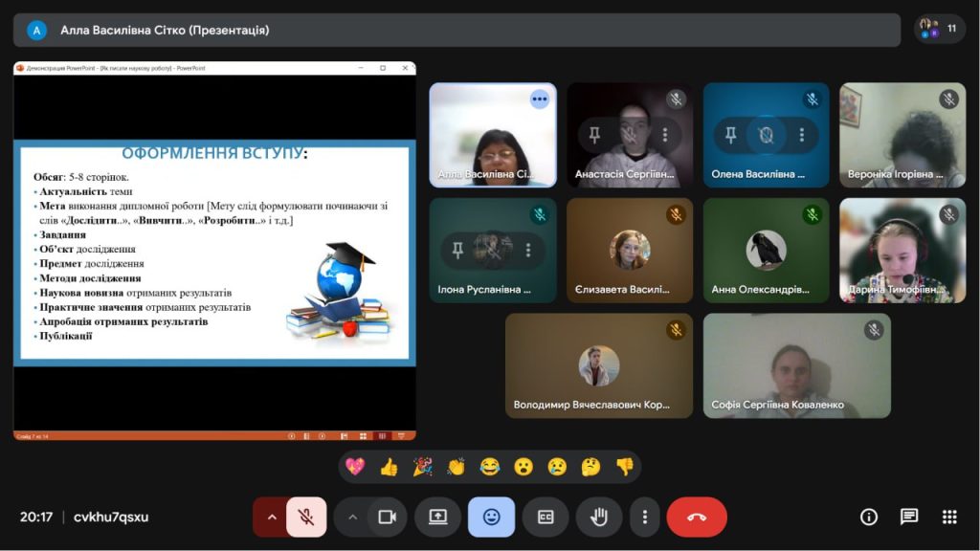This screenshot has height=551, width=980.
Task: Click Софія Сергіївна Коваленко video tile
Action: point(796,365)
